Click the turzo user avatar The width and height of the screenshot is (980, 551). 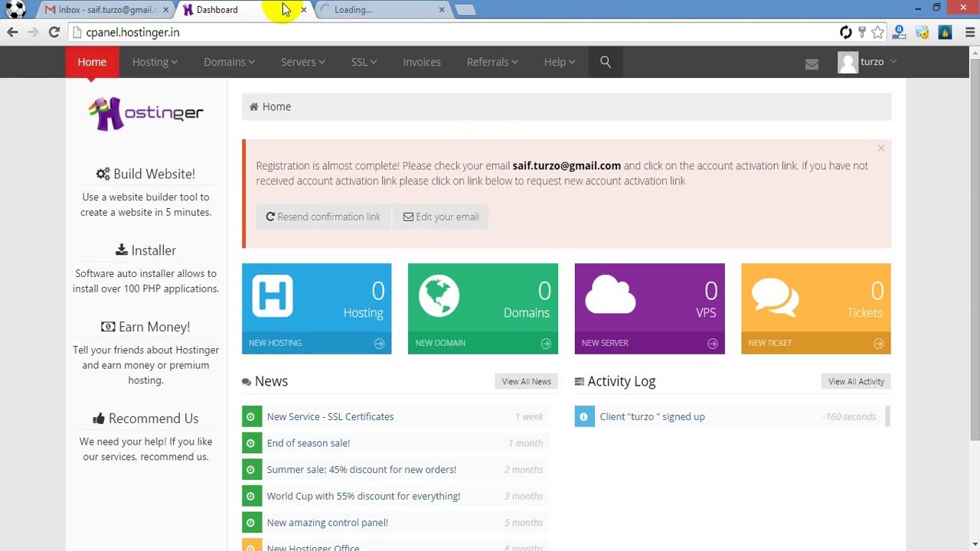click(x=848, y=63)
